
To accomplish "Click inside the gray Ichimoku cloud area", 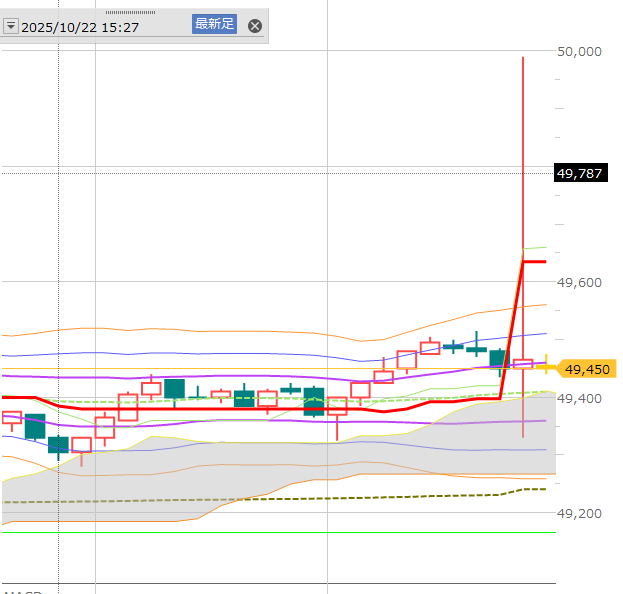I will click(300, 460).
